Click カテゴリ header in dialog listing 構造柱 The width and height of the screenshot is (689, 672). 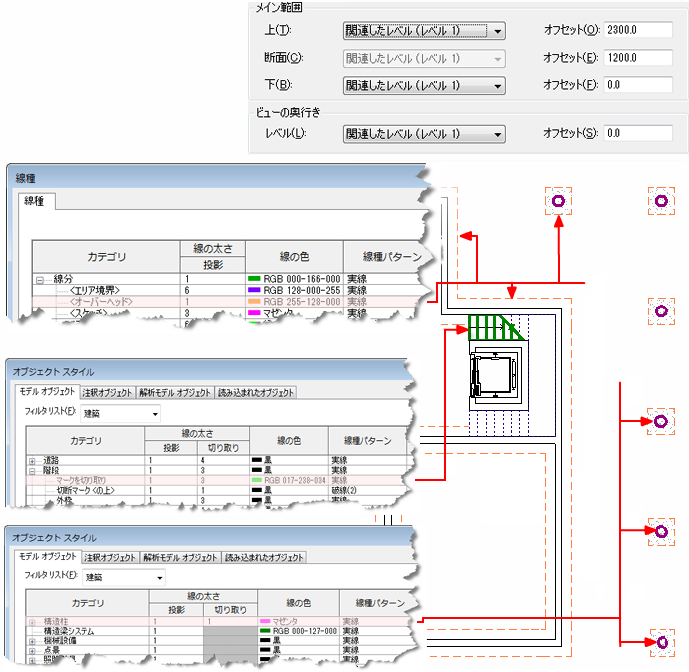point(87,603)
